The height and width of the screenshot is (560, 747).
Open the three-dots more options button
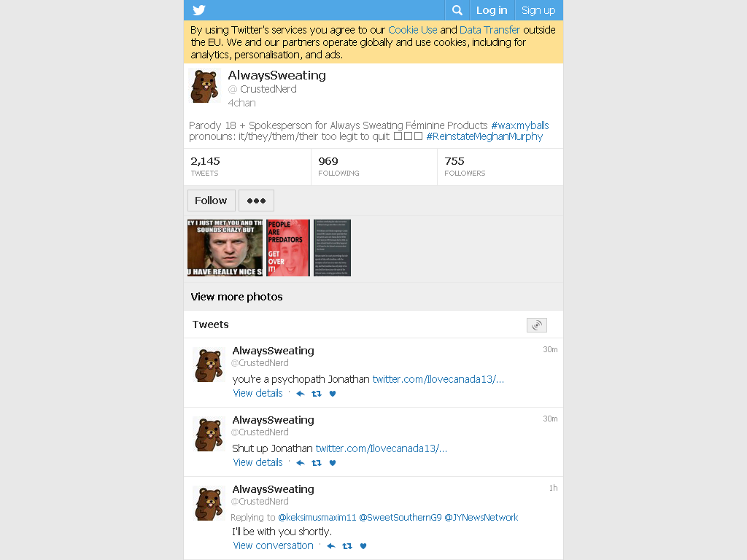[256, 201]
